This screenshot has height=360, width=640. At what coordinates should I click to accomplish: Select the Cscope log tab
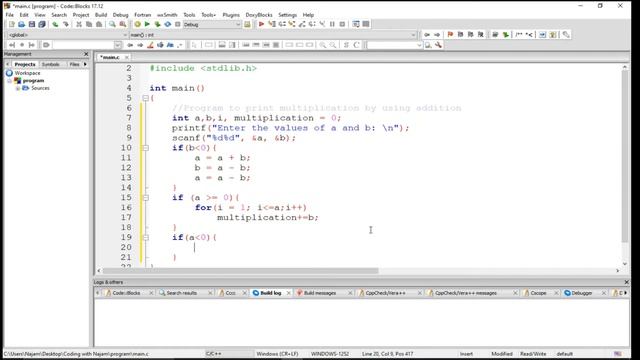coord(538,293)
